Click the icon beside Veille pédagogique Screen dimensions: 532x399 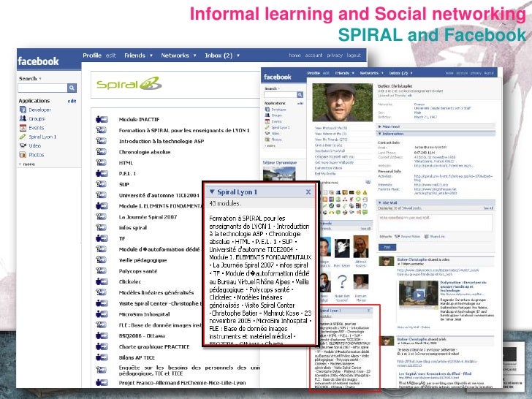pos(102,260)
